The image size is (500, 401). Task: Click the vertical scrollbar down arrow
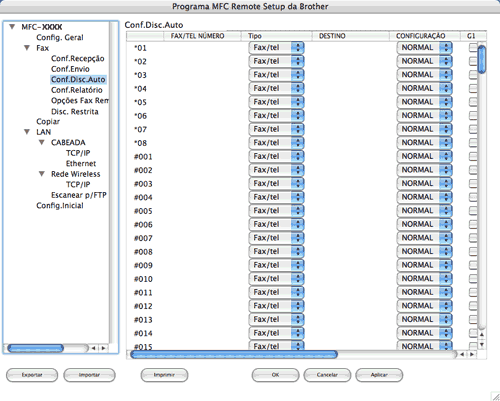(482, 344)
